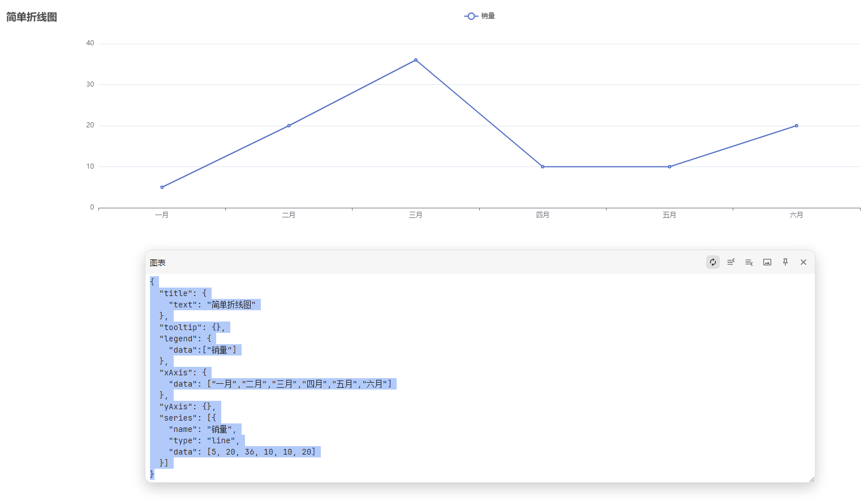Place cursor in the "tooltip" code line
This screenshot has height=501, width=868.
coord(192,328)
